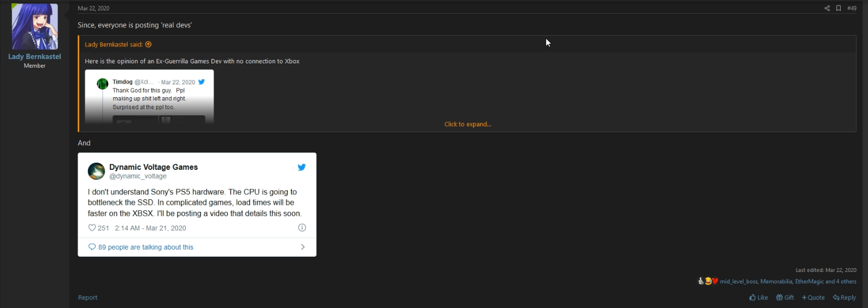Open the Timdog avatar in the quoted tweet
The width and height of the screenshot is (868, 308).
pos(102,84)
